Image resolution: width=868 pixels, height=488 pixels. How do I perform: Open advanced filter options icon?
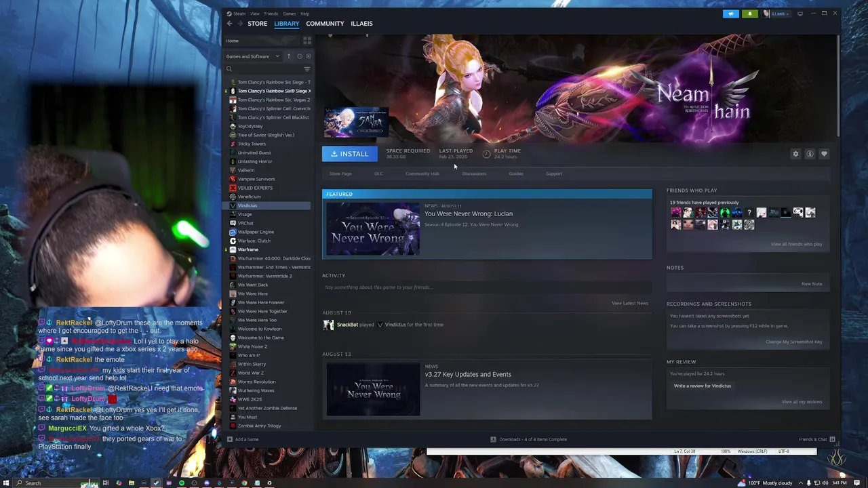pyautogui.click(x=307, y=69)
